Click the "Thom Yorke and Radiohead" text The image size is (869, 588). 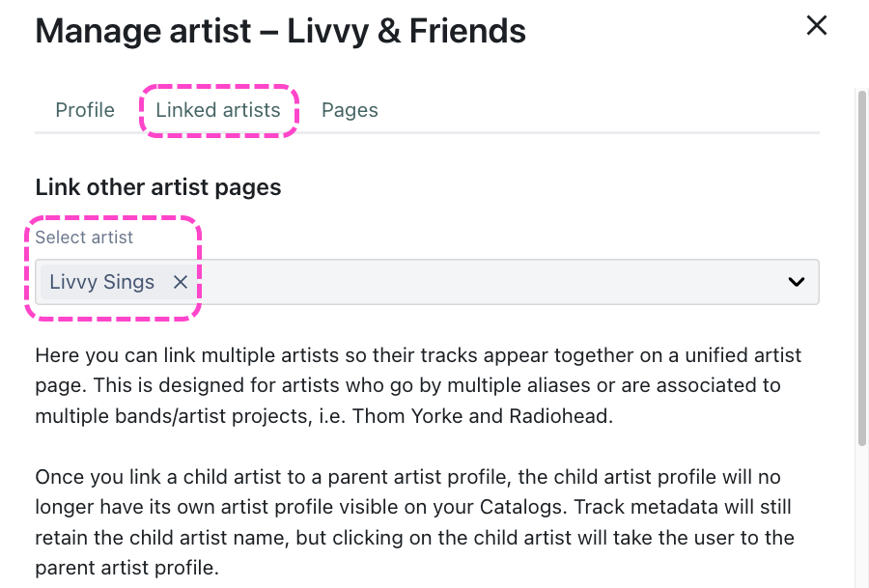coord(517,417)
